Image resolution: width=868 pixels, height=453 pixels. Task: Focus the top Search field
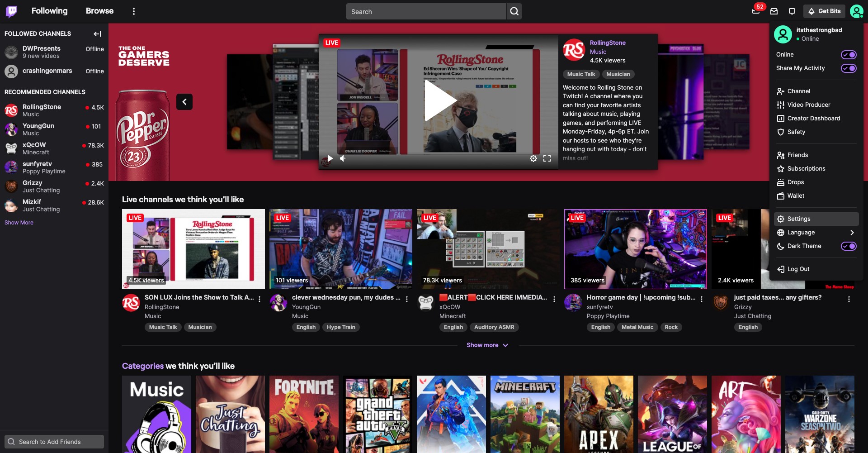point(426,11)
